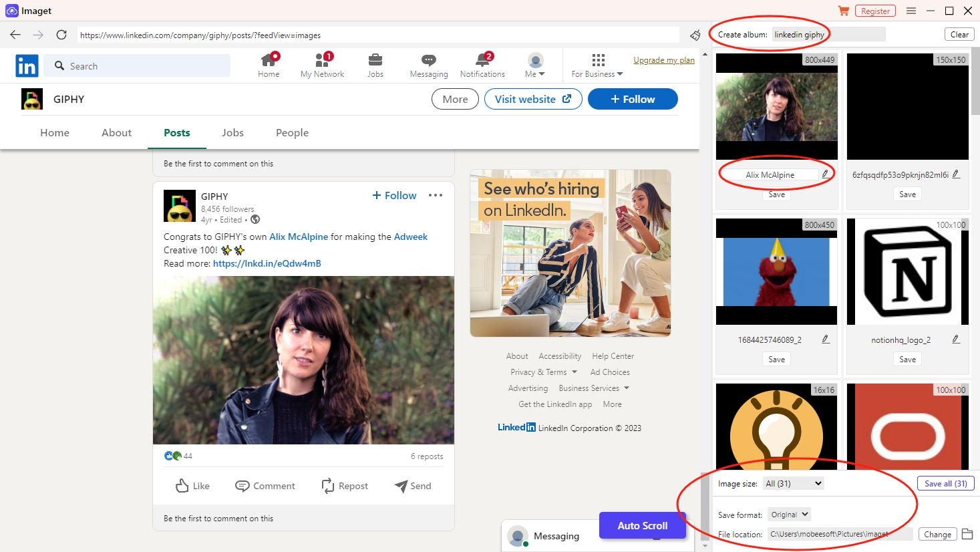Viewport: 980px width, 552px height.
Task: Click the broom clean icon beside URL bar
Action: tap(695, 35)
